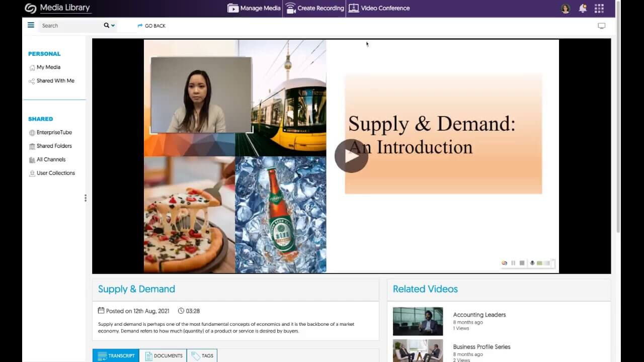The height and width of the screenshot is (362, 644).
Task: Expand the search options chevron
Action: pos(113,26)
